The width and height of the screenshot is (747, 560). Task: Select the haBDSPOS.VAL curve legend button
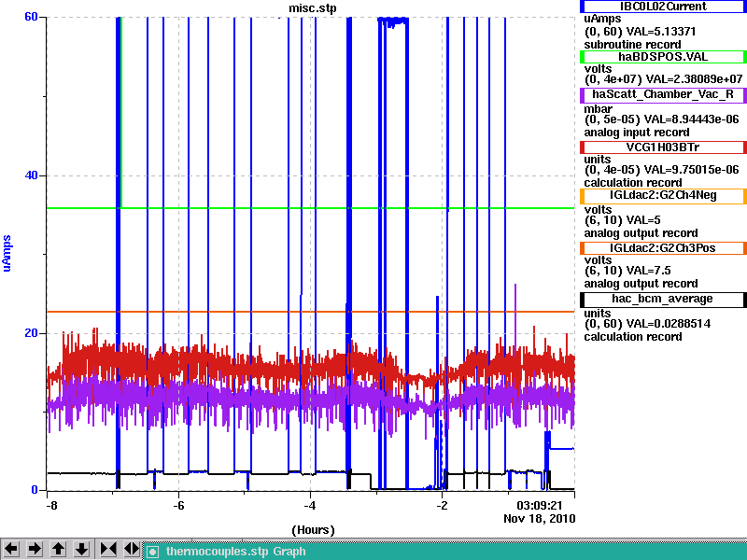(663, 57)
